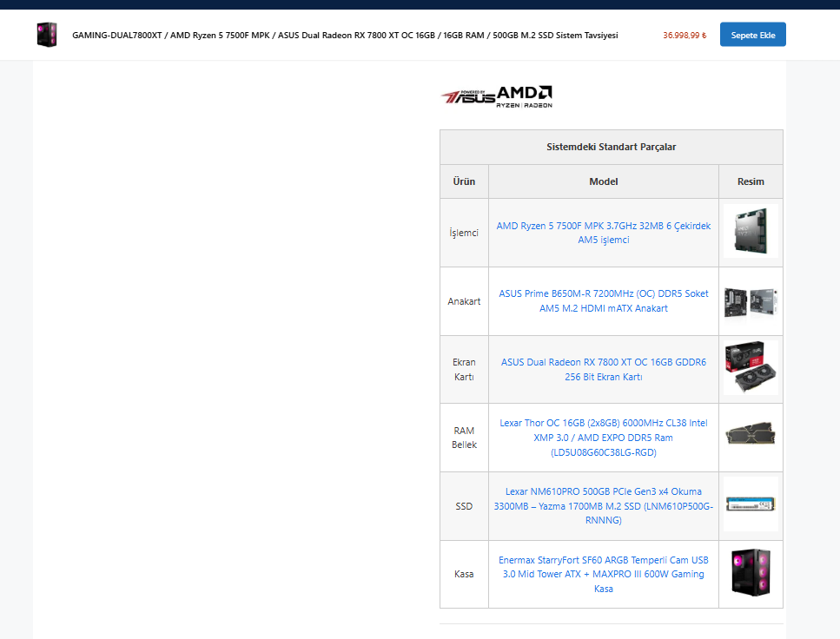840x639 pixels.
Task: Click the Anakart row label
Action: 464,301
